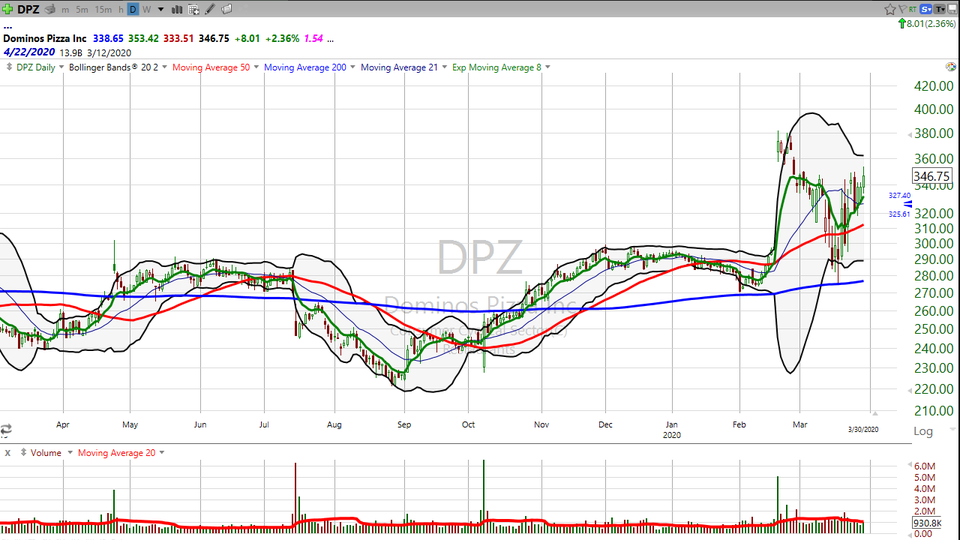The width and height of the screenshot is (960, 540).
Task: Click the pane move handle beside DPZ Daily
Action: click(9, 67)
